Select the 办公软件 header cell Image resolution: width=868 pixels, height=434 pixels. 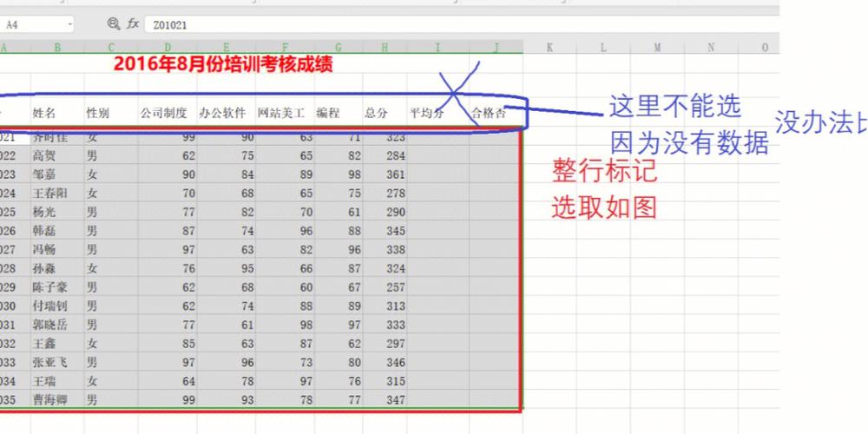(226, 114)
